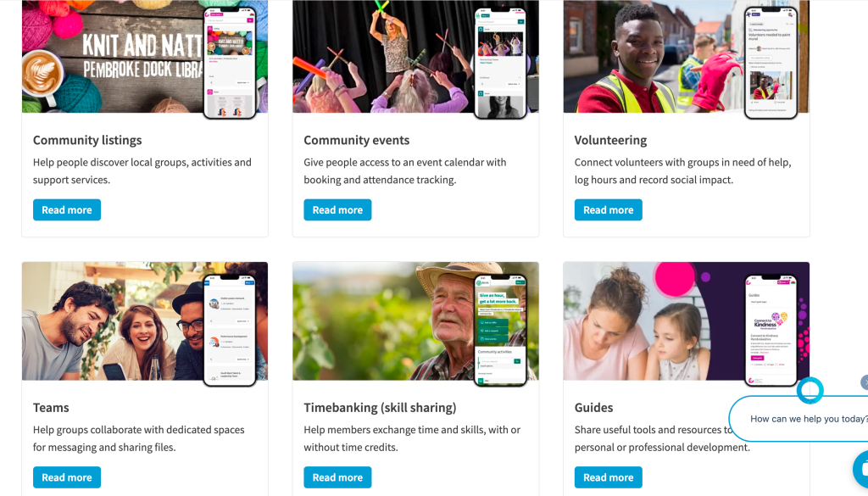Screen dimensions: 868x496
Task: Open the Timebanking card farmer photo
Action: (x=415, y=321)
